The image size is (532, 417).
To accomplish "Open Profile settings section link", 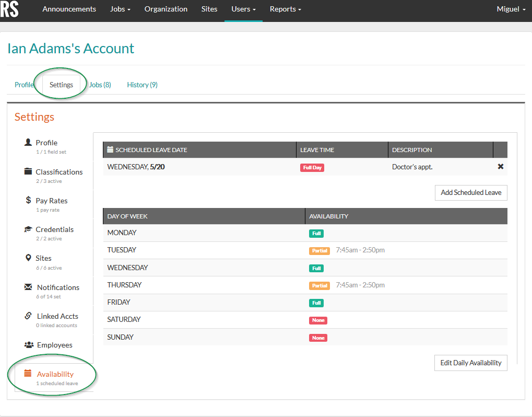I will point(46,143).
